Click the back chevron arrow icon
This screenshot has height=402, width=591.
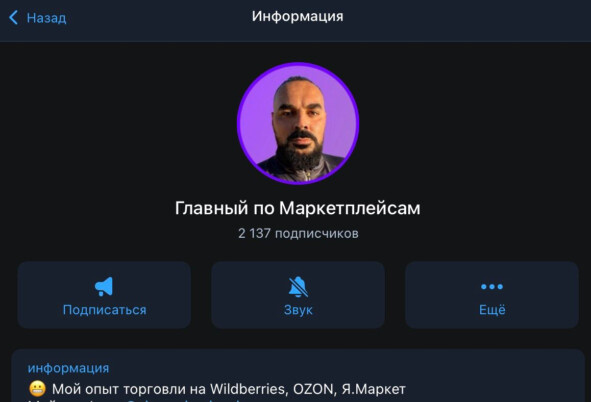point(14,17)
